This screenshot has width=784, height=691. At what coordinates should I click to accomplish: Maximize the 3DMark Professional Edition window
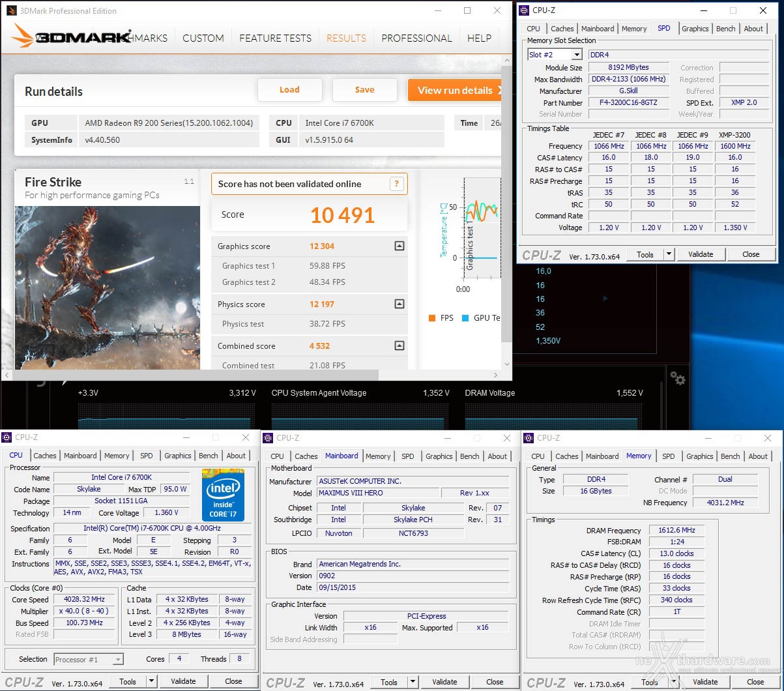(467, 10)
